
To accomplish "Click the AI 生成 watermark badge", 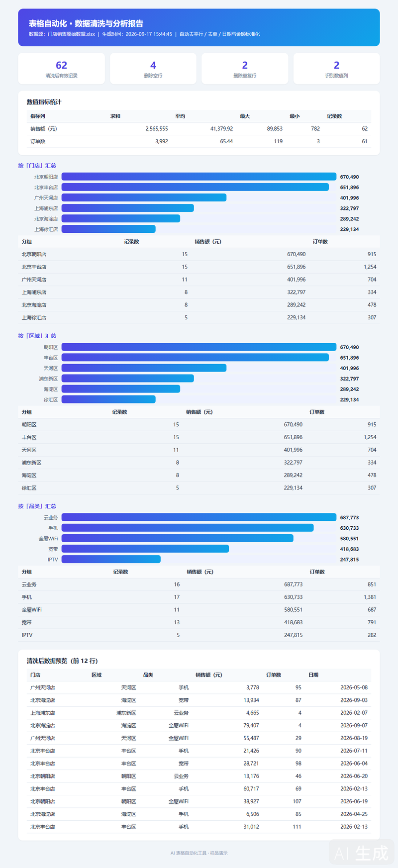I will (362, 853).
